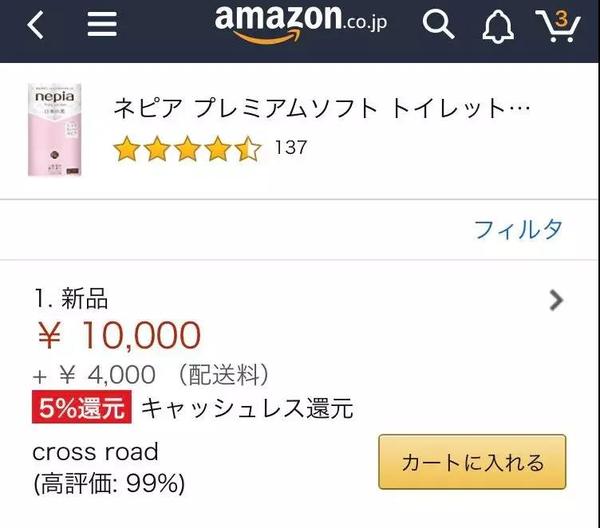Open the cross road seller page
The height and width of the screenshot is (528, 600).
coord(95,451)
